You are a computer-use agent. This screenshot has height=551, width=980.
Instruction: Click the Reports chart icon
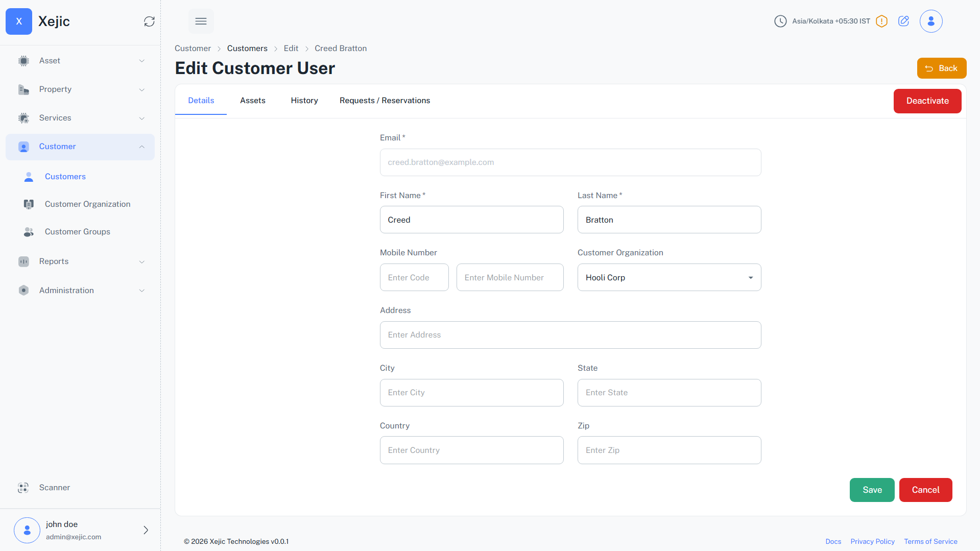[23, 261]
